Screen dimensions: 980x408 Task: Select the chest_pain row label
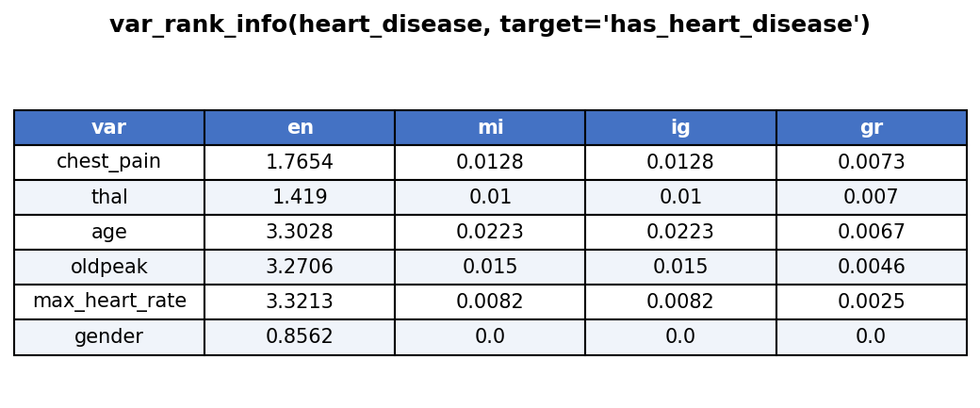pyautogui.click(x=108, y=162)
